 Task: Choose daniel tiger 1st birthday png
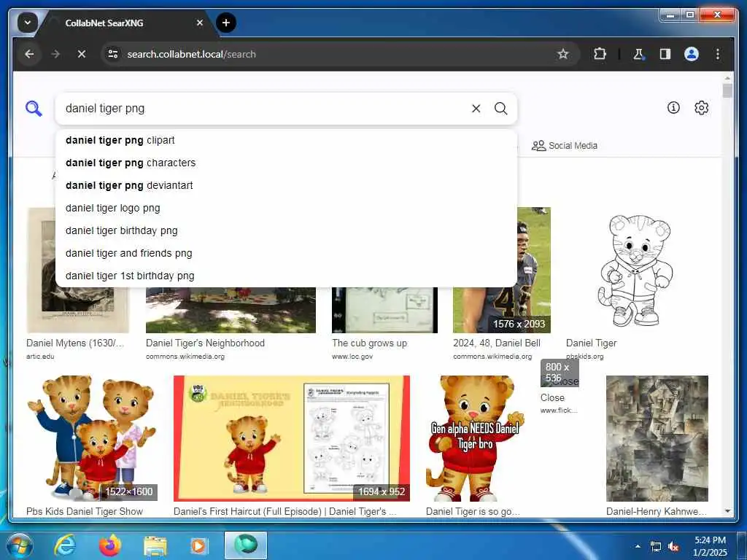tap(286, 276)
